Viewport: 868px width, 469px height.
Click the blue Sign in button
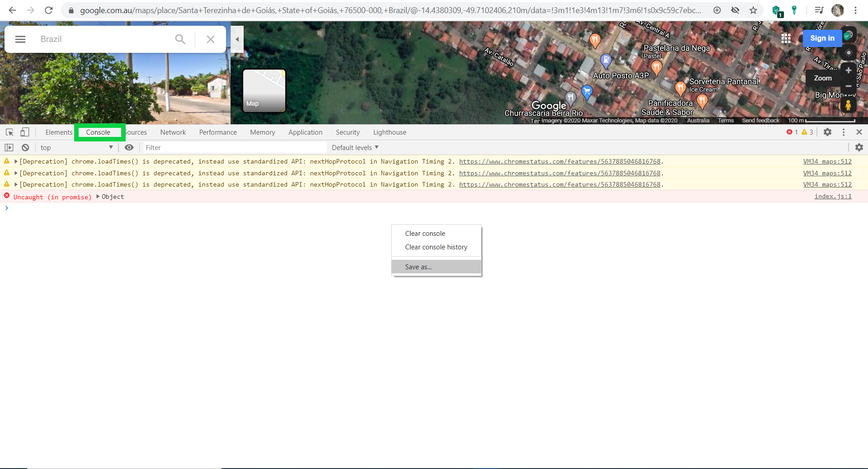(822, 38)
